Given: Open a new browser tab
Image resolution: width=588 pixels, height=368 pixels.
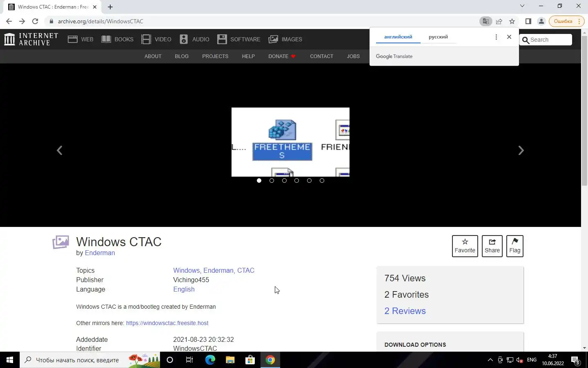Looking at the screenshot, I should tap(110, 7).
